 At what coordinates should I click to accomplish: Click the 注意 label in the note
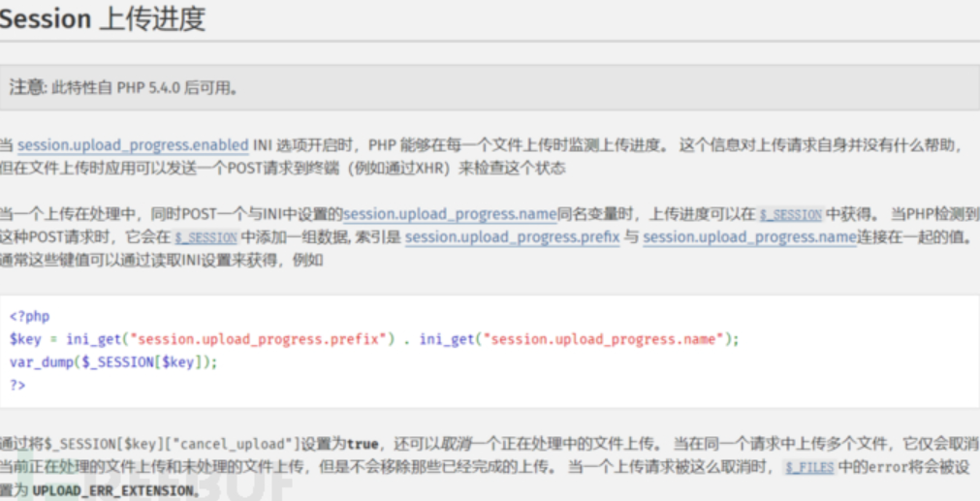(x=26, y=87)
